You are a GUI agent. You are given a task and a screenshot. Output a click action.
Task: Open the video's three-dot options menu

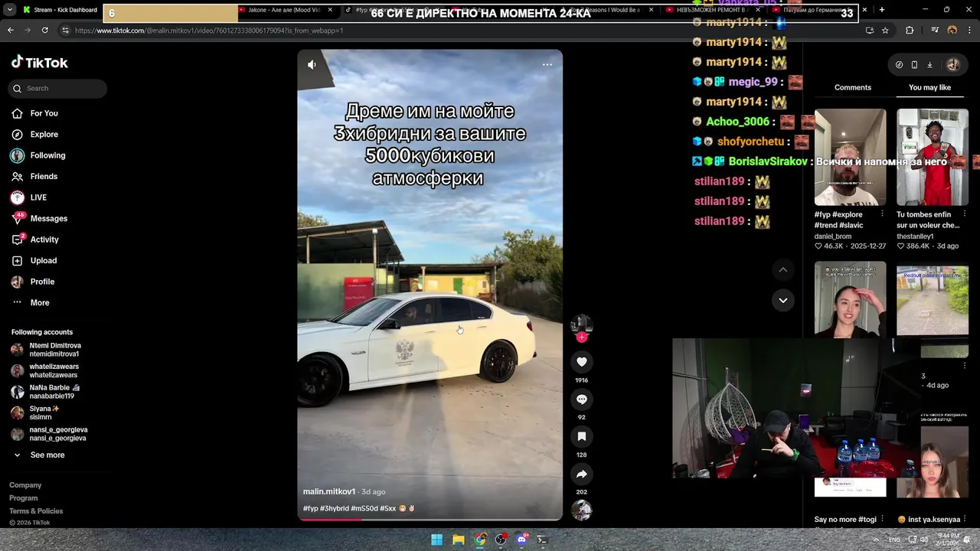click(x=547, y=64)
